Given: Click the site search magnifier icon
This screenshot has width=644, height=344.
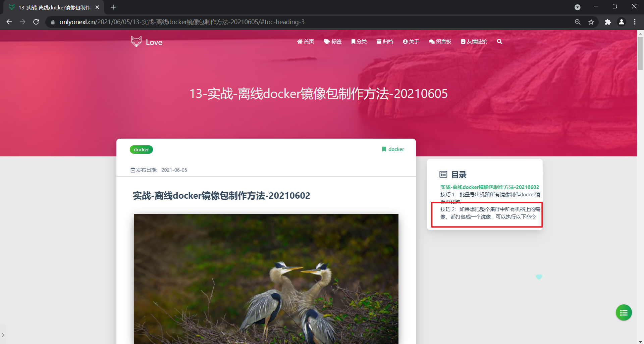Looking at the screenshot, I should pos(499,41).
